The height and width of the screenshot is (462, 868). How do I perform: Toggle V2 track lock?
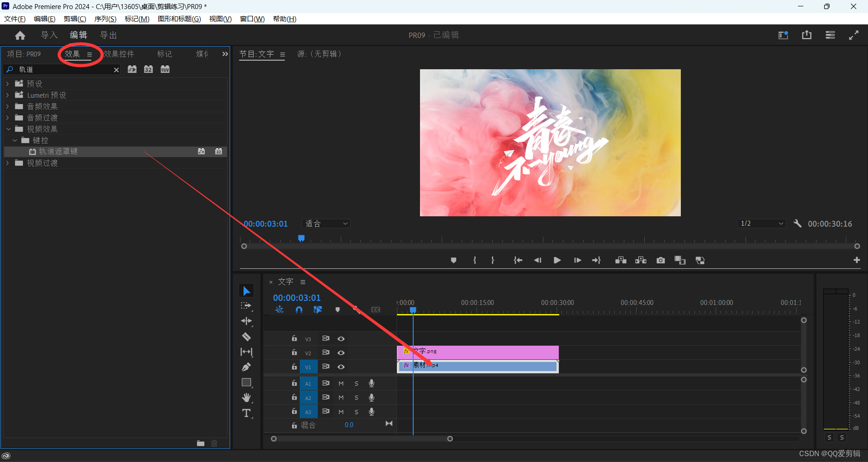[x=294, y=352]
